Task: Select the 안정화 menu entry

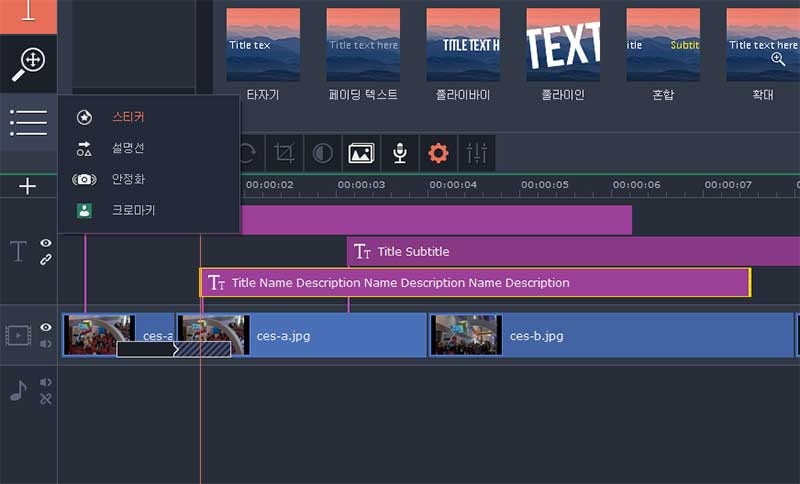Action: click(128, 180)
